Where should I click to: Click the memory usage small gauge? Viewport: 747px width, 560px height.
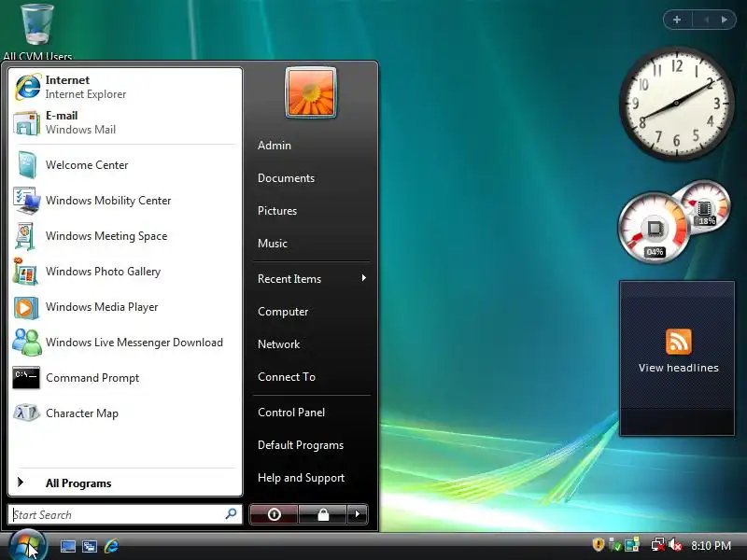(706, 204)
